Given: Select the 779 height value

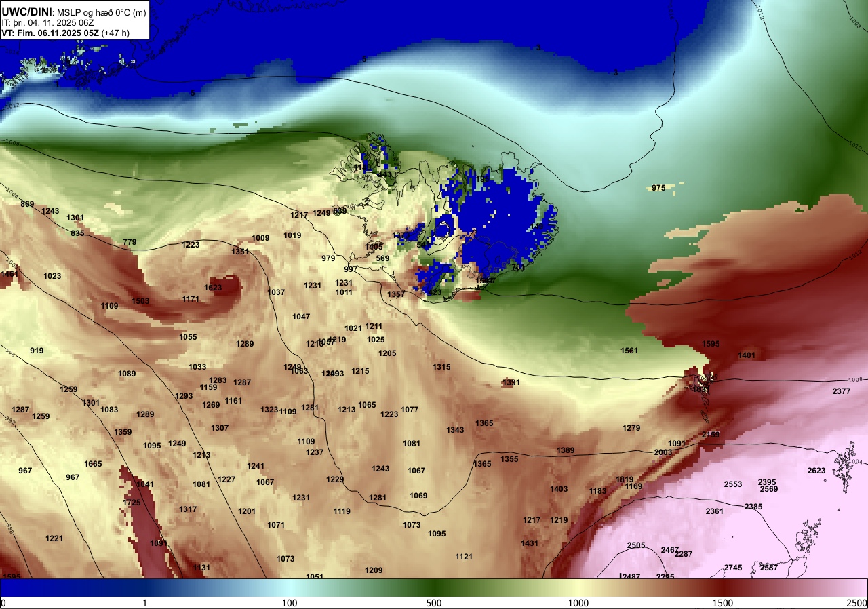Looking at the screenshot, I should [x=130, y=242].
